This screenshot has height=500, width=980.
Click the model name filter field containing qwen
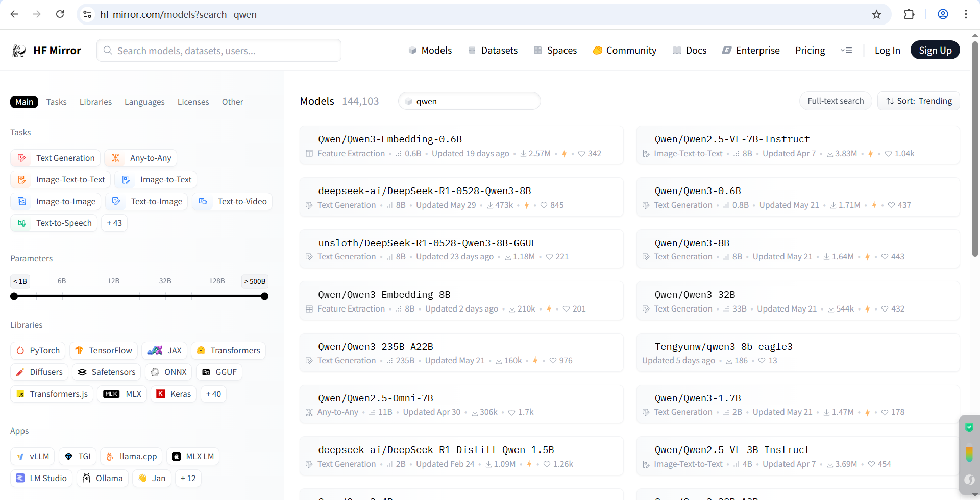pyautogui.click(x=470, y=101)
